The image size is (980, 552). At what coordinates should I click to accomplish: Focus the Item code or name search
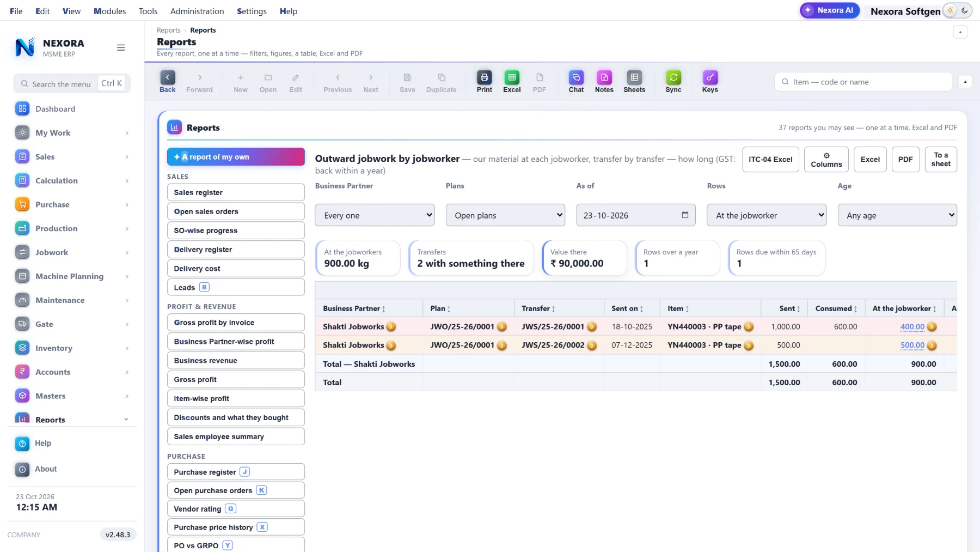tap(863, 82)
